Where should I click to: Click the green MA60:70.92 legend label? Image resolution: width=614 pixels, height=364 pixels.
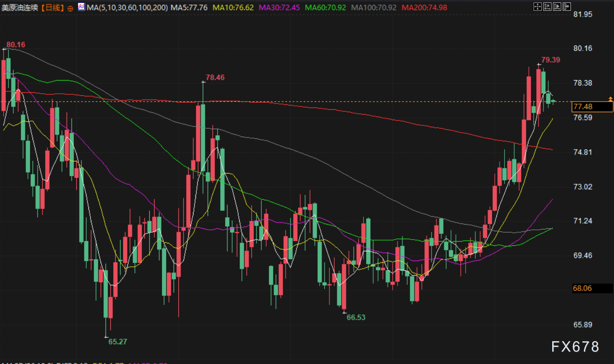[326, 8]
